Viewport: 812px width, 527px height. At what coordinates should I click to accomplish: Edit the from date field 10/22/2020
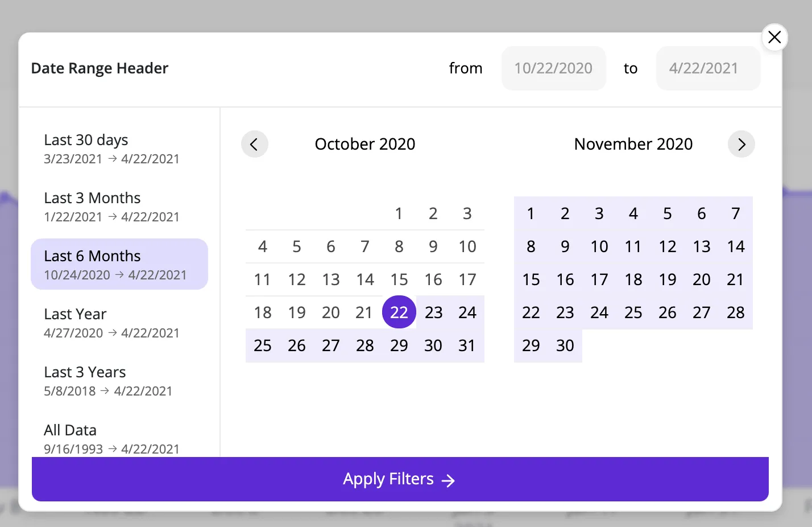click(553, 68)
